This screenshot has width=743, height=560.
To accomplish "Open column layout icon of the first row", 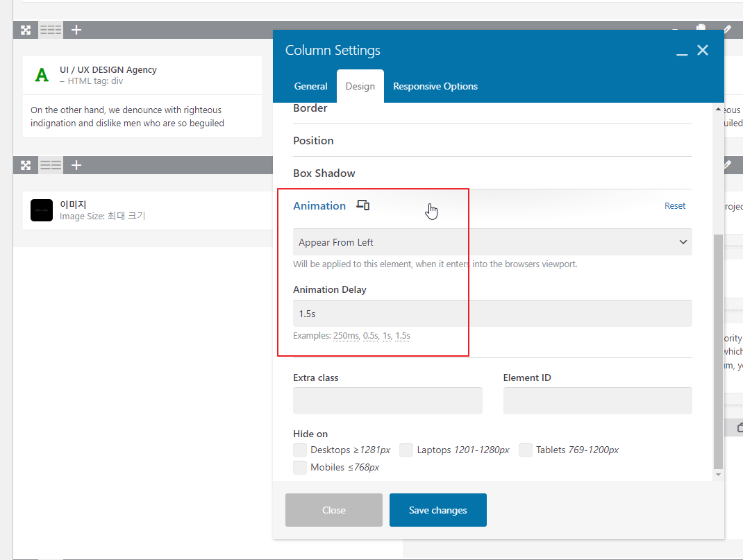I will (51, 31).
